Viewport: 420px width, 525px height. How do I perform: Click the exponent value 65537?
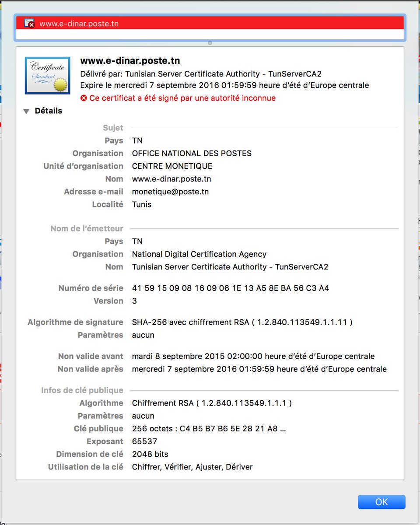145,441
